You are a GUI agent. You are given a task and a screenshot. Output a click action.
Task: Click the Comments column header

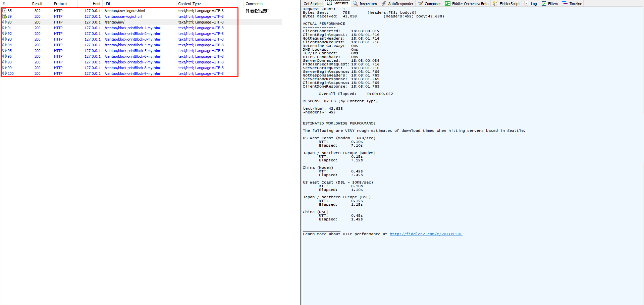[x=254, y=4]
